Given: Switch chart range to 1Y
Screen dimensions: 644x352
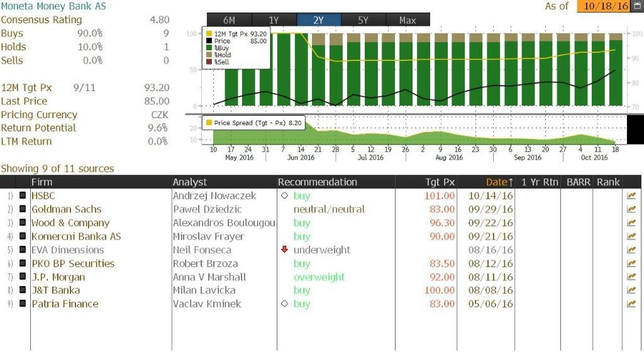Looking at the screenshot, I should point(274,19).
